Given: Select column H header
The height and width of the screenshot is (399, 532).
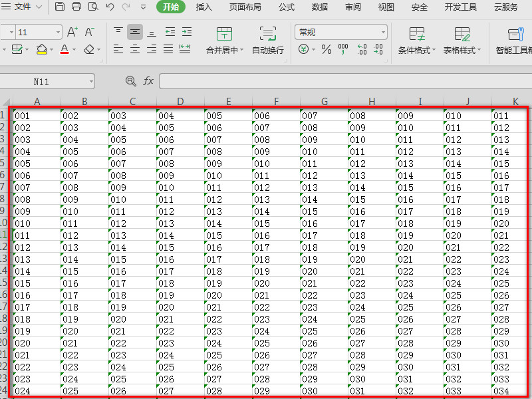Looking at the screenshot, I should click(372, 102).
